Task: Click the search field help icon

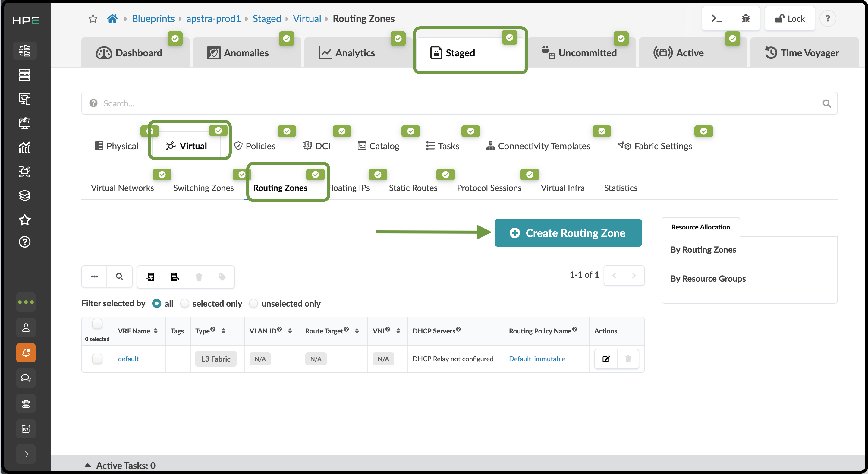Action: [93, 103]
